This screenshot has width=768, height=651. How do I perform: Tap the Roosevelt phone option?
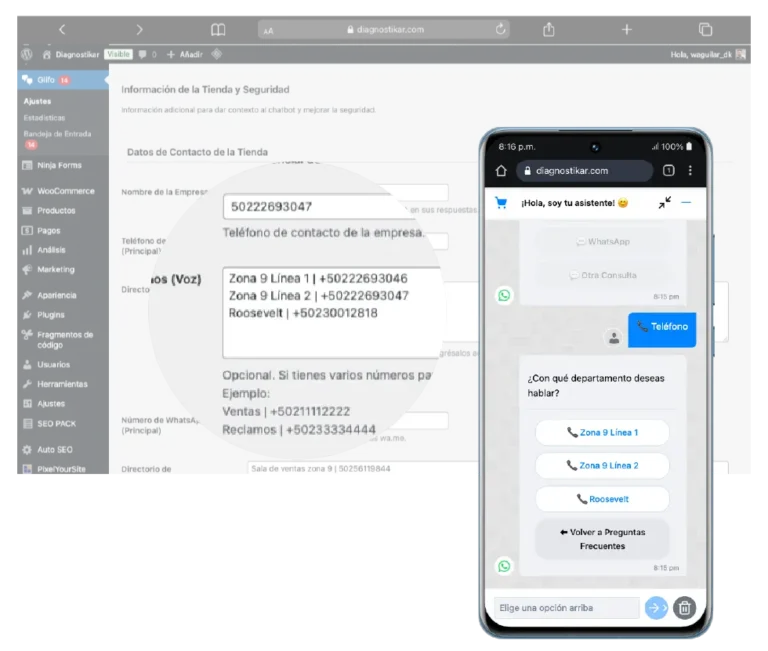pyautogui.click(x=602, y=499)
